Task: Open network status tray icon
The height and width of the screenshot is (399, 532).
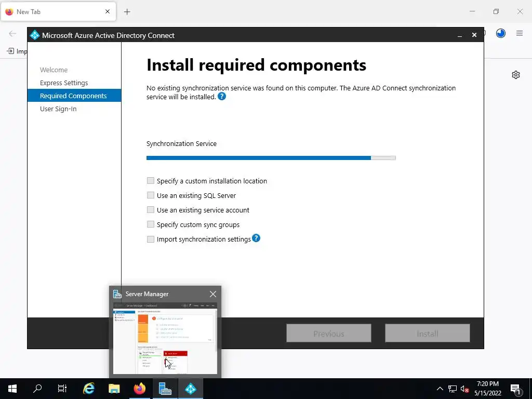Action: (x=453, y=389)
